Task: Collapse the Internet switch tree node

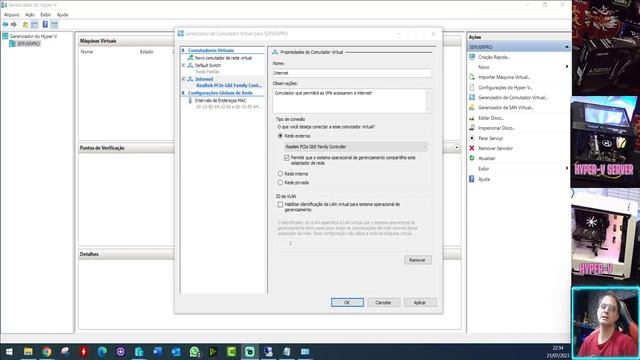Action: (183, 79)
